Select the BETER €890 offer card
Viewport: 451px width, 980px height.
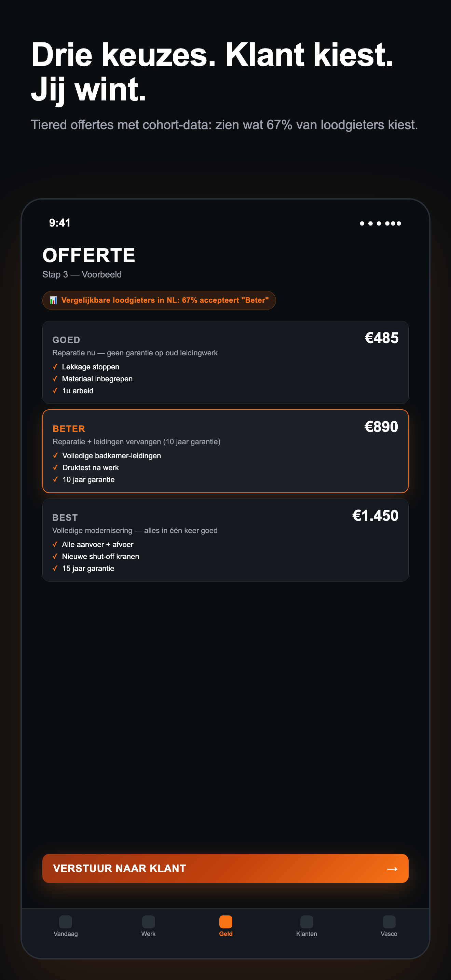(225, 451)
